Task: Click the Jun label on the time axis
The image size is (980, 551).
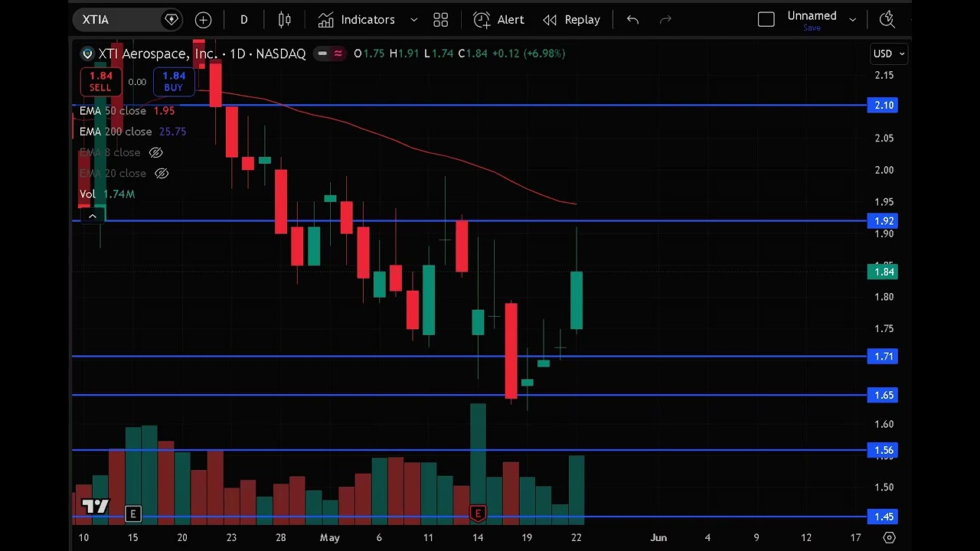Action: [658, 538]
